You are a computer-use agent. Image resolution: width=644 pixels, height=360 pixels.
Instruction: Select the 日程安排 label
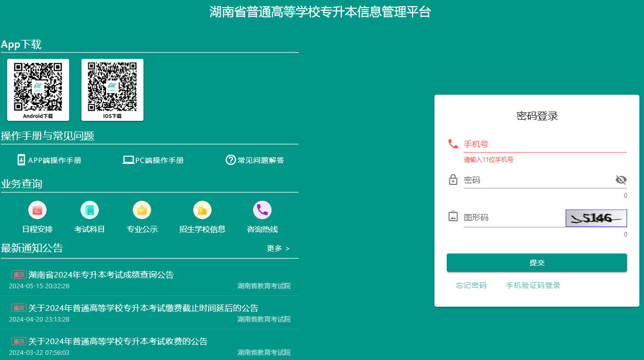pos(37,229)
